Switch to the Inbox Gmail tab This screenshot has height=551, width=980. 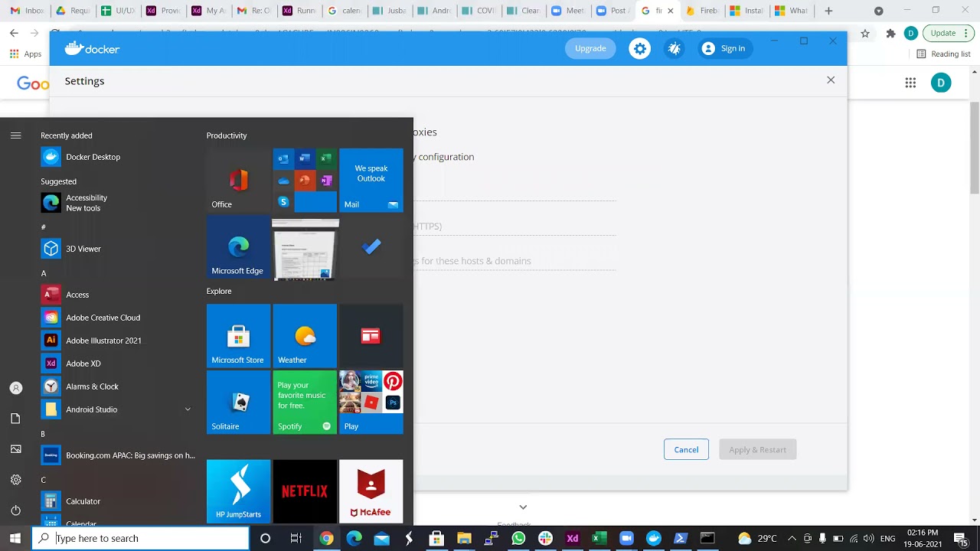(27, 11)
